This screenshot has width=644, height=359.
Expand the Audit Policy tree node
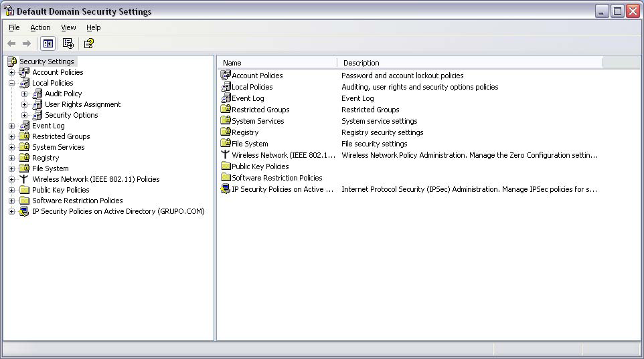25,94
